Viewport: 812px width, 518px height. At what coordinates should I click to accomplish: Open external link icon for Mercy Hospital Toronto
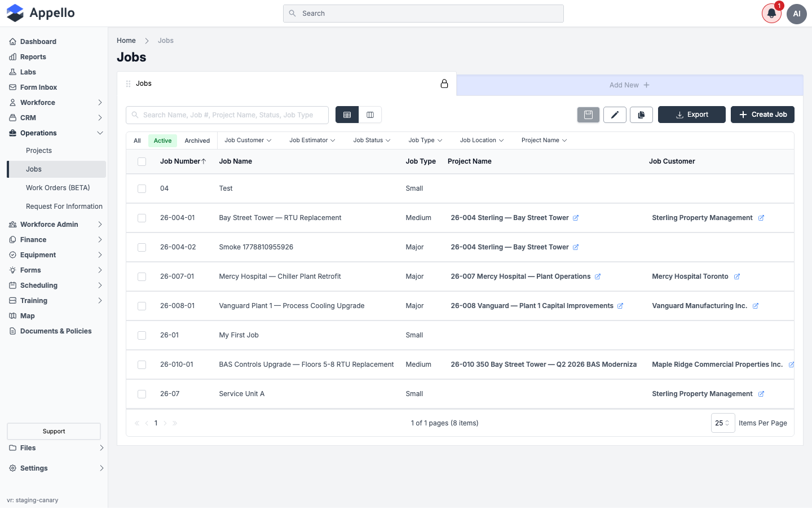pyautogui.click(x=737, y=276)
